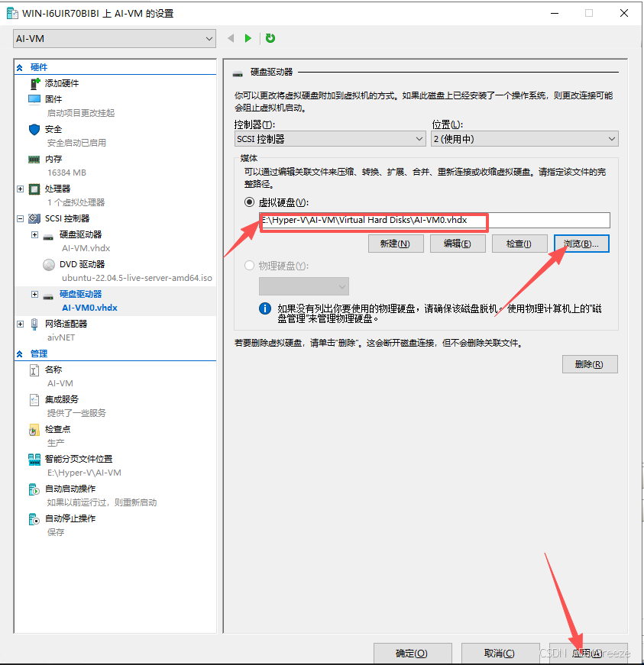644x665 pixels.
Task: Click the 名称 name icon
Action: pos(34,370)
